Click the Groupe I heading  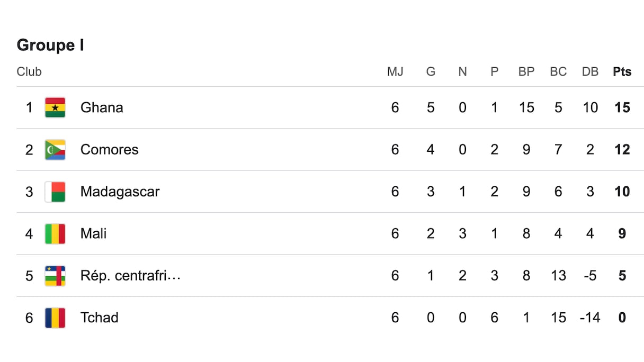[x=50, y=45]
